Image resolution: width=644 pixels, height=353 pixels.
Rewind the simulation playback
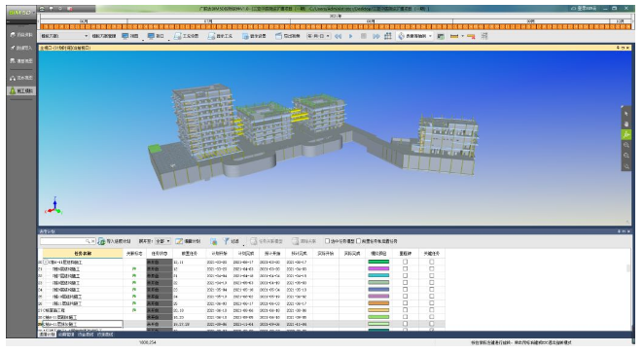(338, 36)
